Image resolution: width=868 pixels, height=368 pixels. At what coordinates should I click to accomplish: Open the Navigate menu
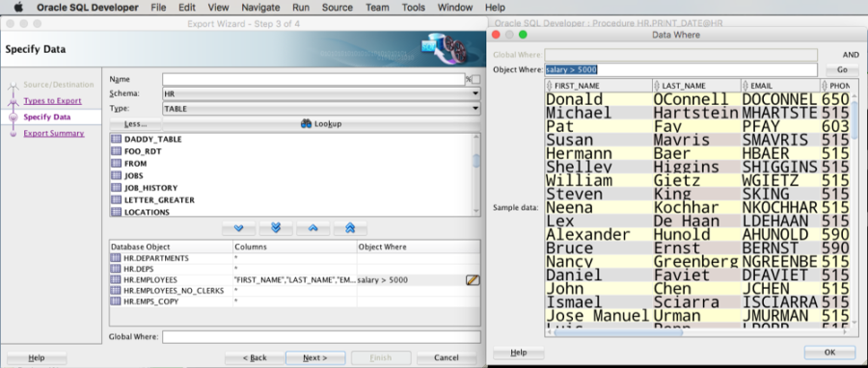[x=260, y=7]
